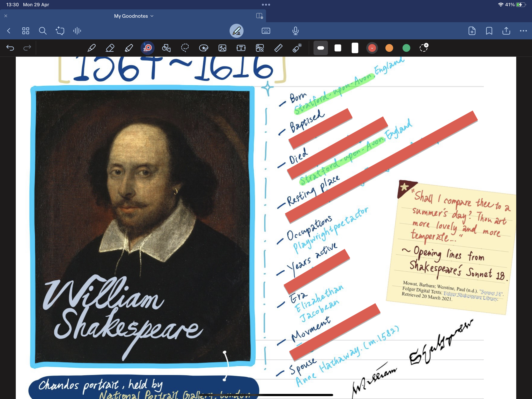Select the Tape tool
The image size is (532, 399).
[x=147, y=48]
